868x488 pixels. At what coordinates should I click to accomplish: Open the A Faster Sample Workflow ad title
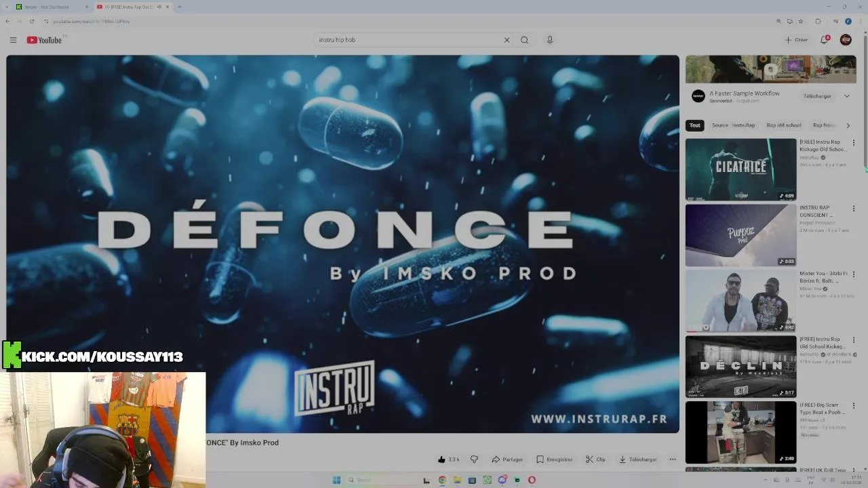[x=744, y=94]
